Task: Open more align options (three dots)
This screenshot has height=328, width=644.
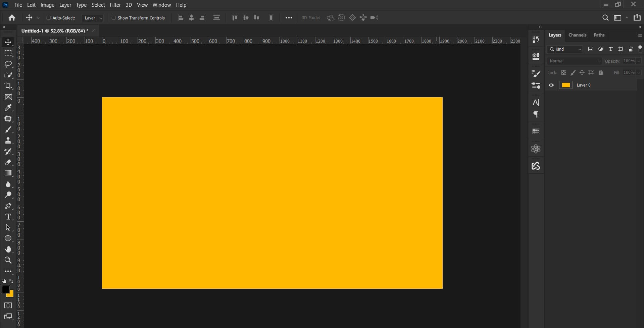Action: 289,18
